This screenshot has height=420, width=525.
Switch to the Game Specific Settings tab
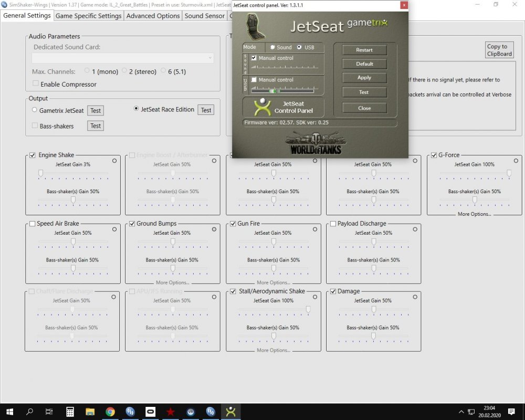tap(88, 16)
